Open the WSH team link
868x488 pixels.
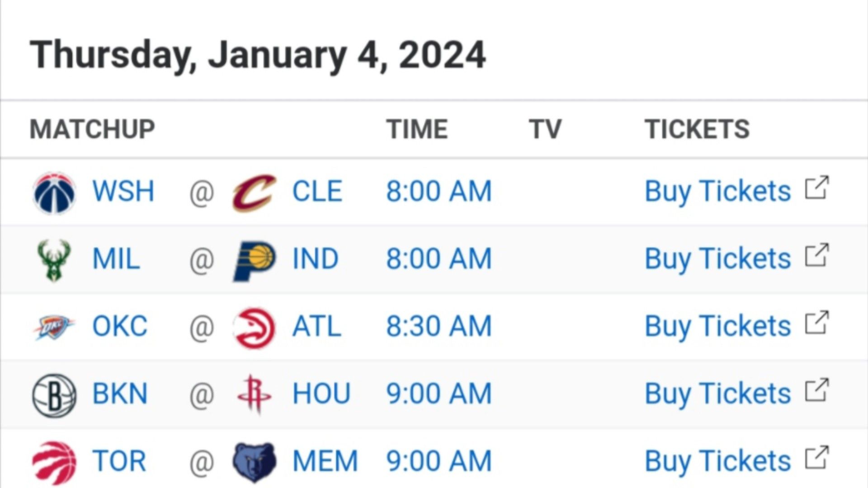pyautogui.click(x=123, y=191)
